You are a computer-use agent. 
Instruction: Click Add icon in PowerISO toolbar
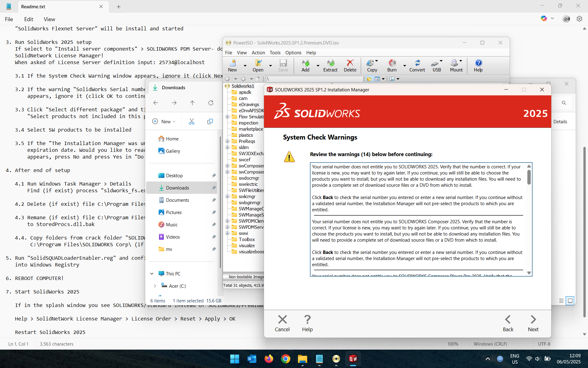point(305,66)
